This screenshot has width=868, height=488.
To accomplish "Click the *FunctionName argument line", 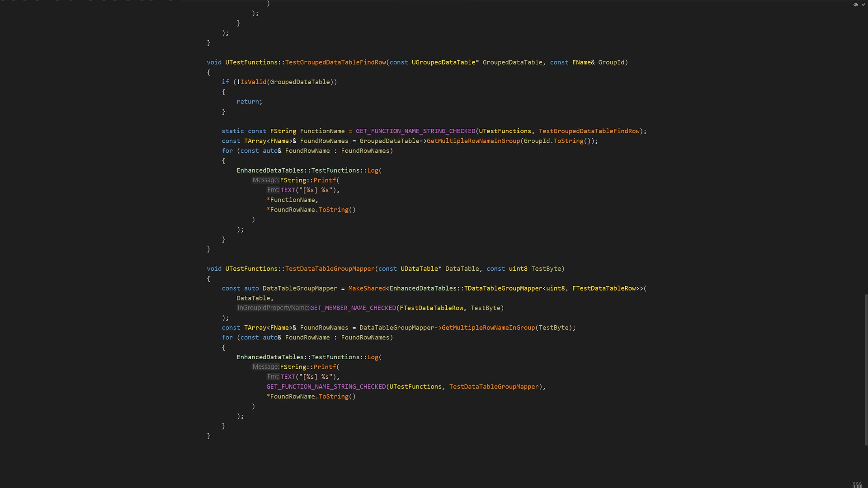I will pos(292,200).
